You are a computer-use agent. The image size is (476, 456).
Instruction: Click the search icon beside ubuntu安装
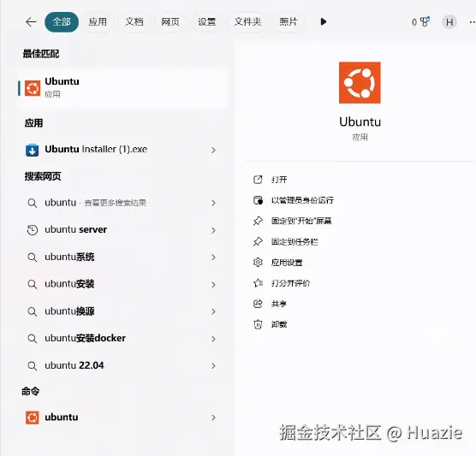[33, 284]
